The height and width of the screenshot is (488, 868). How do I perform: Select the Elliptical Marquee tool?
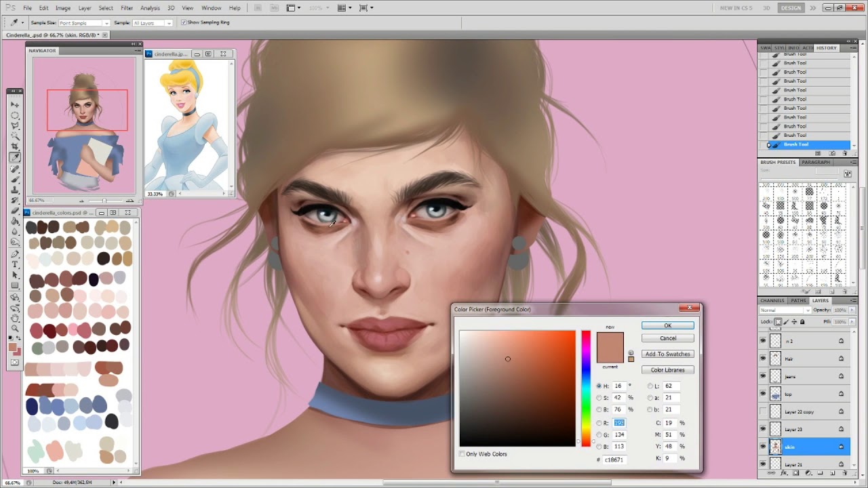pos(14,115)
